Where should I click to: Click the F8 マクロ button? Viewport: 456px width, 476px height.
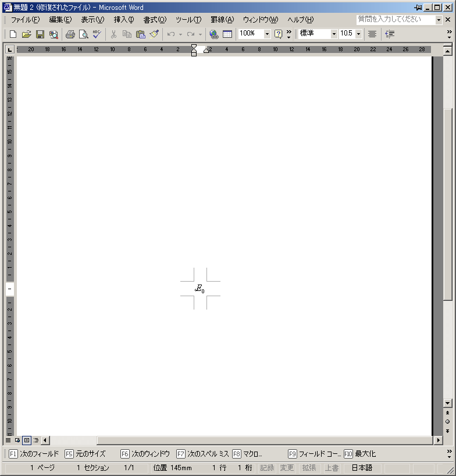click(247, 454)
